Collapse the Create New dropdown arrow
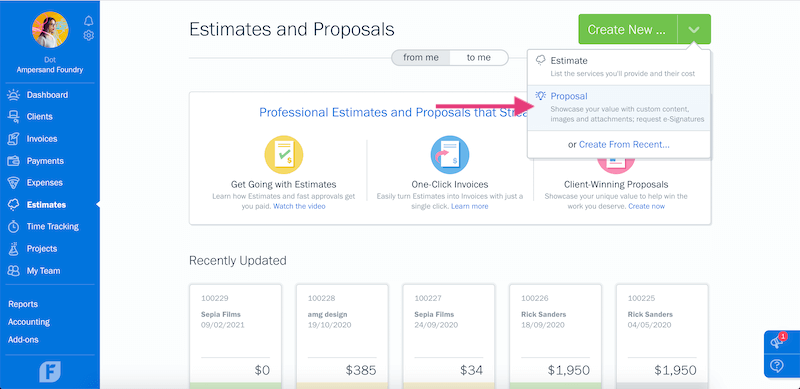This screenshot has width=800, height=389. (694, 29)
